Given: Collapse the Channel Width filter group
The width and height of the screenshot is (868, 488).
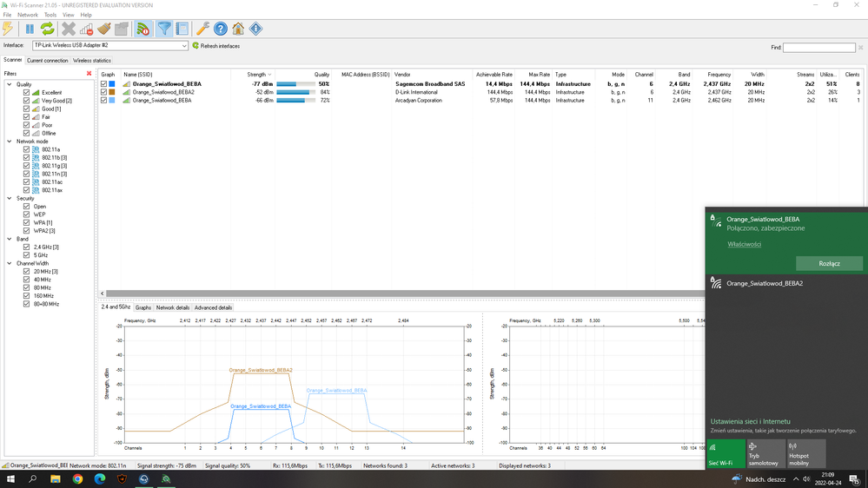Looking at the screenshot, I should click(10, 264).
